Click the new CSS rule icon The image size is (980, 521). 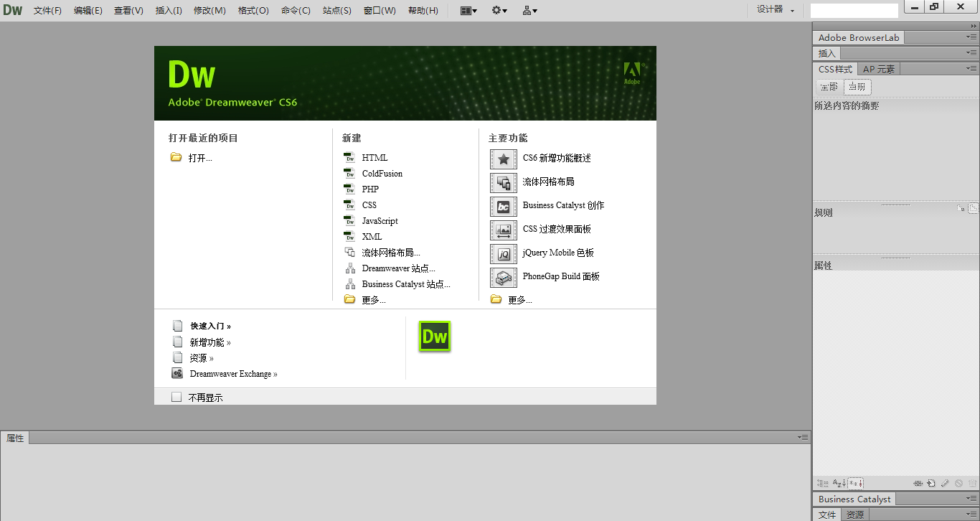[930, 484]
